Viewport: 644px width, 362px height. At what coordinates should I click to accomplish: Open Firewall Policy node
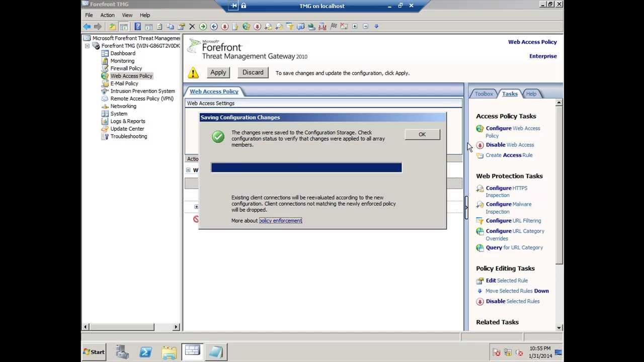tap(126, 68)
